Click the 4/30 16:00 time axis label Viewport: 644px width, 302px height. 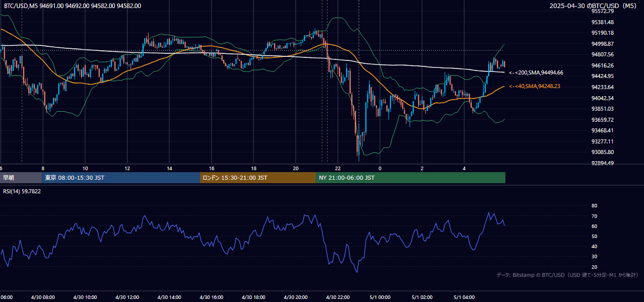pos(211,297)
